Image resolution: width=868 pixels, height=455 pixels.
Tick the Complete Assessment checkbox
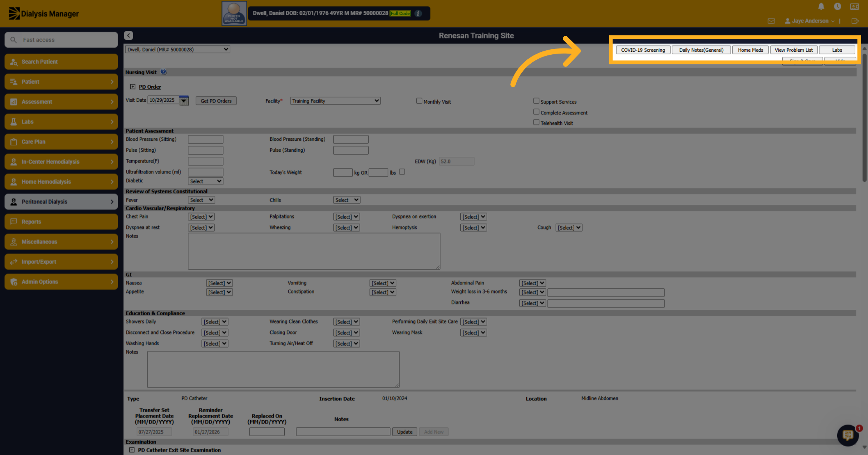[536, 112]
